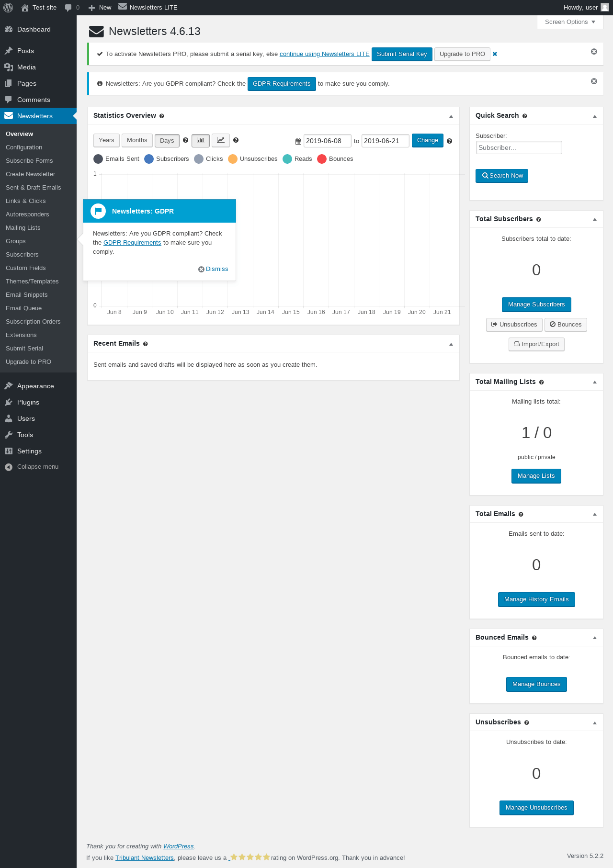This screenshot has width=613, height=868.
Task: Select the Days statistics view
Action: (167, 141)
